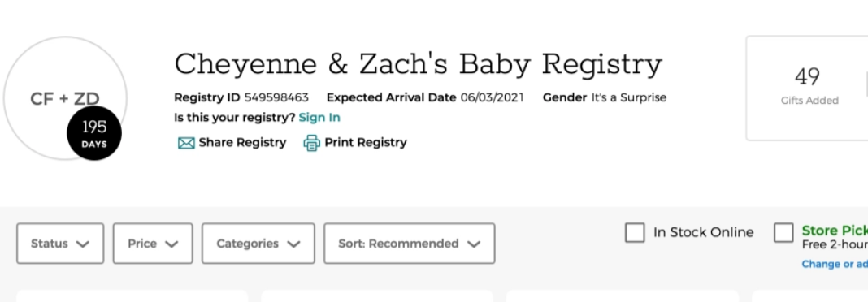
Task: Click the Categories filter chevron arrow
Action: pyautogui.click(x=293, y=244)
